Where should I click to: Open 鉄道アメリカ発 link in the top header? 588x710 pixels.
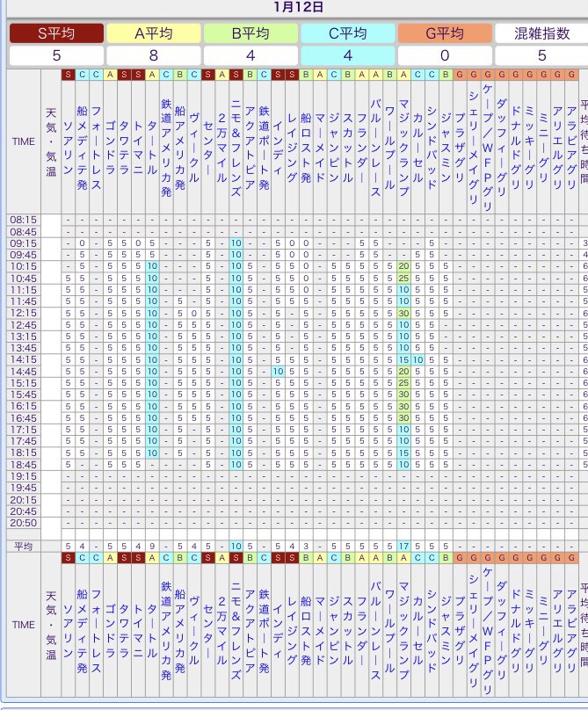(166, 148)
